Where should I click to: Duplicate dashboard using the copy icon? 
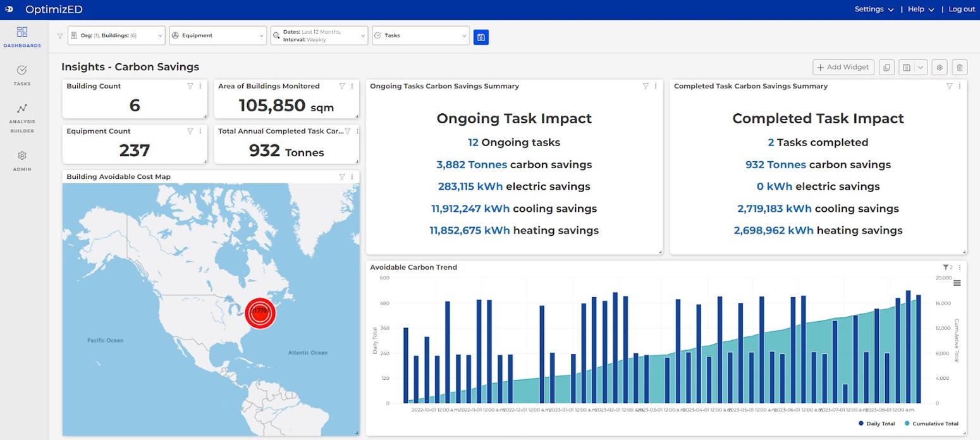point(886,68)
